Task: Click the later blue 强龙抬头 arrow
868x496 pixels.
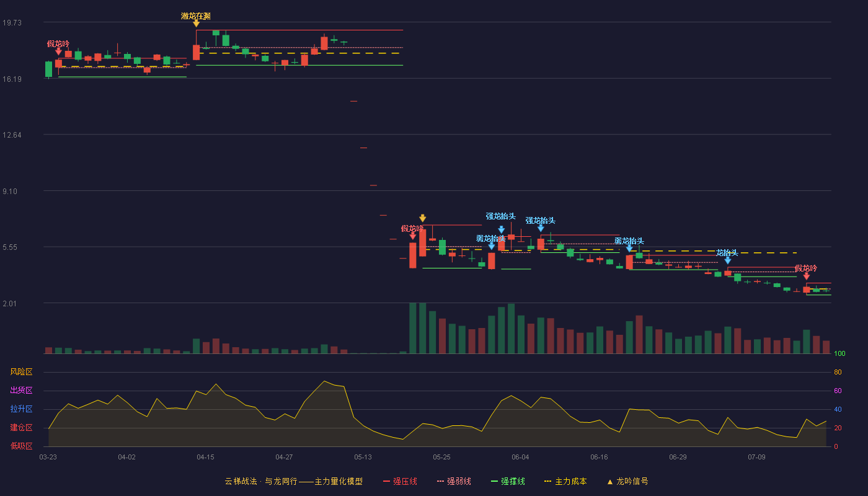Action: click(541, 228)
